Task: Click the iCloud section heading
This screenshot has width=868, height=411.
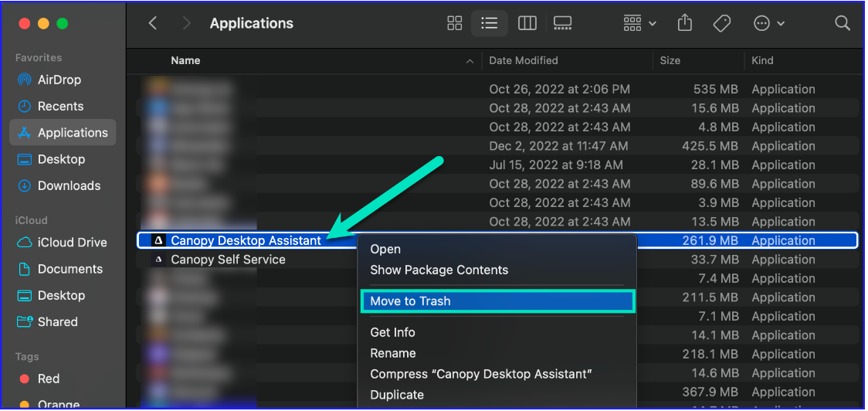Action: pyautogui.click(x=31, y=220)
